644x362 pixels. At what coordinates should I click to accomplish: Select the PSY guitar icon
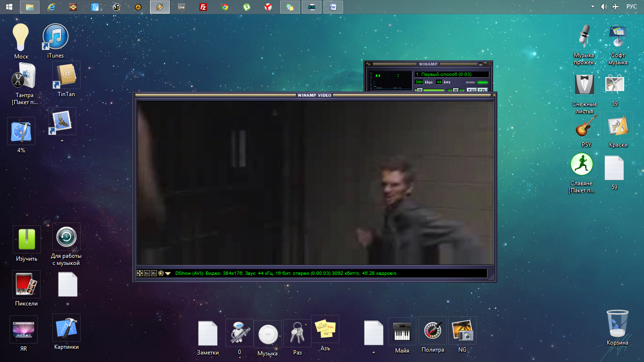pyautogui.click(x=586, y=130)
